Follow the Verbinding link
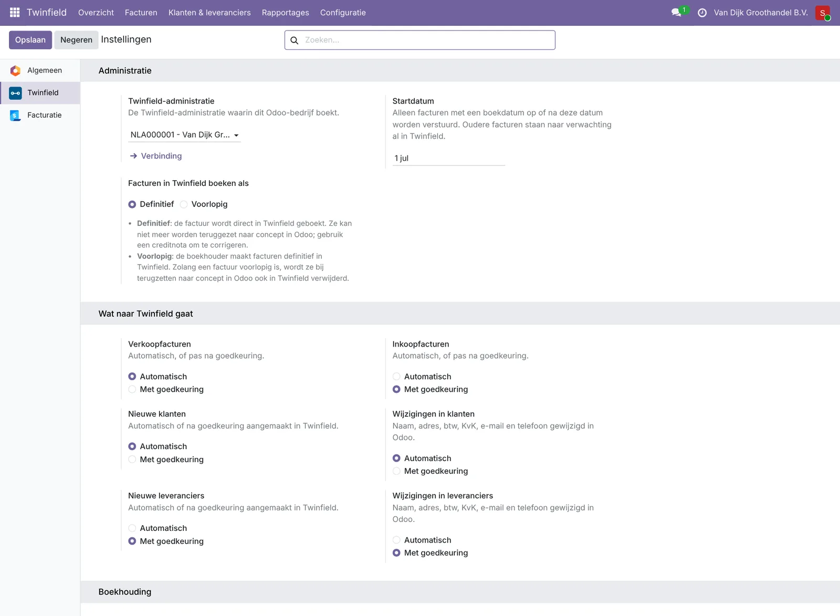The height and width of the screenshot is (616, 840). click(161, 156)
